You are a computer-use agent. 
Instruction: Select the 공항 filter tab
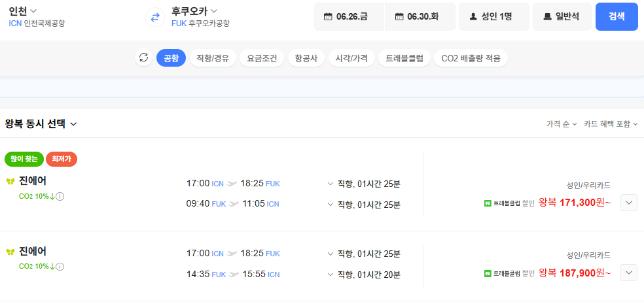(x=171, y=58)
